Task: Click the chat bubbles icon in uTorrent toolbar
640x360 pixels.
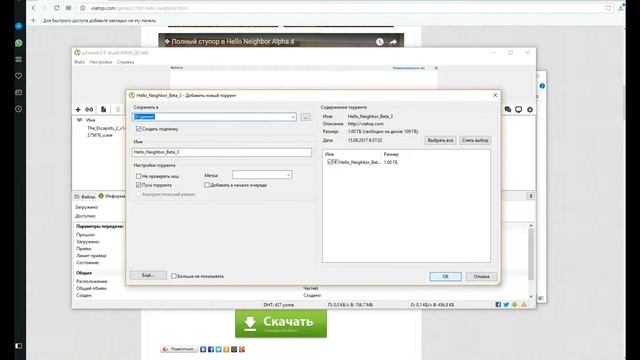Action: tap(507, 109)
